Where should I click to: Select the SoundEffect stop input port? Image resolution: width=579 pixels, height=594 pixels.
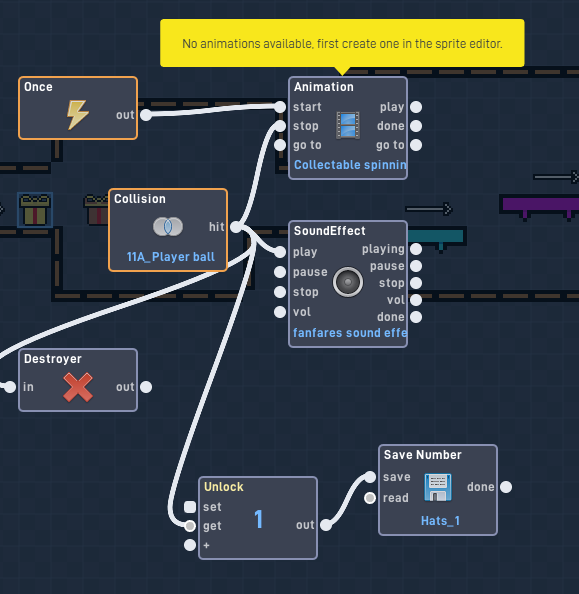pos(280,292)
